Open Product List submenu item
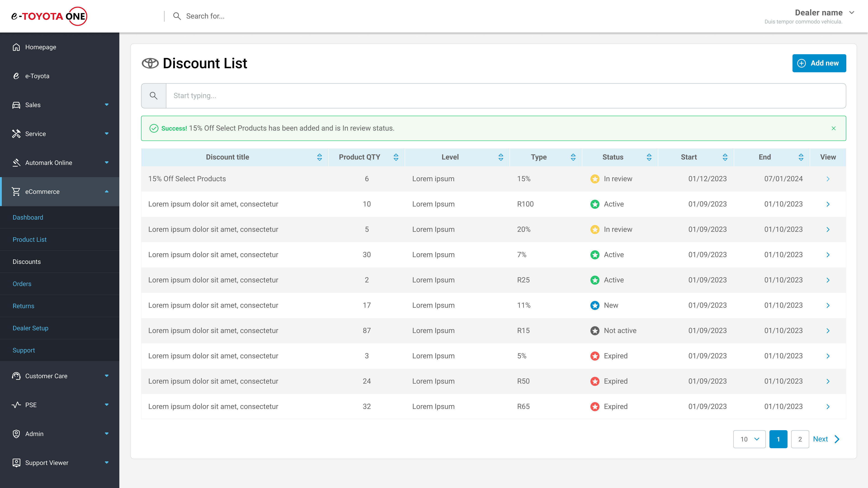This screenshot has width=868, height=488. (x=30, y=239)
